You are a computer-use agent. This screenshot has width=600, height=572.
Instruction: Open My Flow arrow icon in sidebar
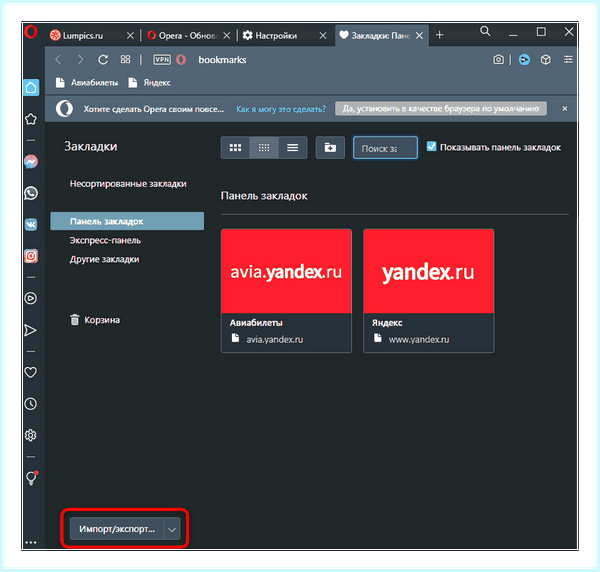click(30, 330)
